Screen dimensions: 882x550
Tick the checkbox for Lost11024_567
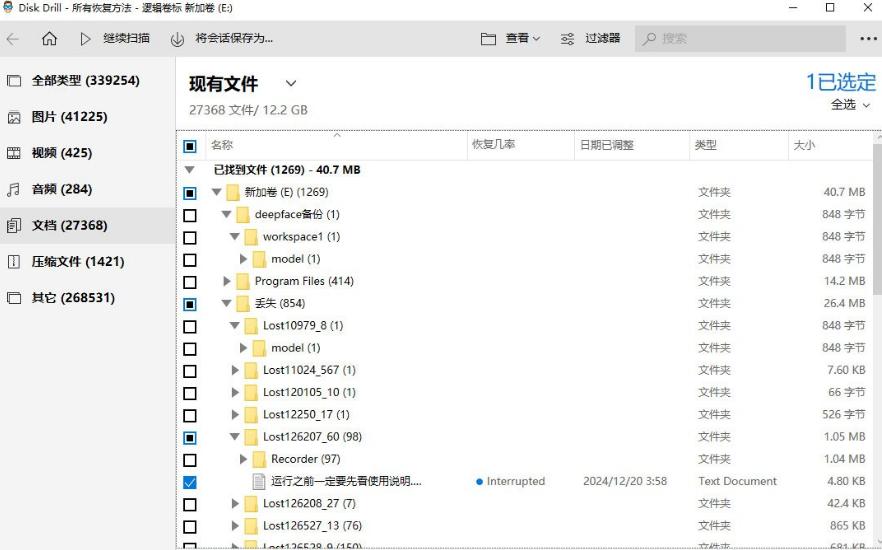[190, 371]
